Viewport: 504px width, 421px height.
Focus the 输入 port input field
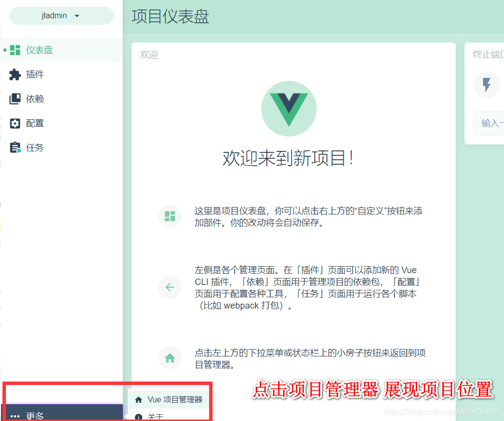(x=489, y=123)
